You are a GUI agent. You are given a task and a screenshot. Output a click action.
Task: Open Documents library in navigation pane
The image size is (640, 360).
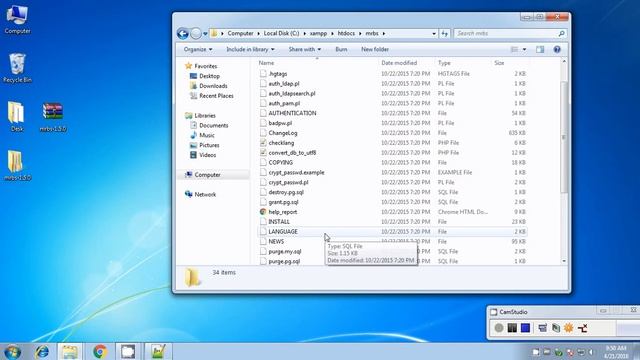[x=213, y=125]
